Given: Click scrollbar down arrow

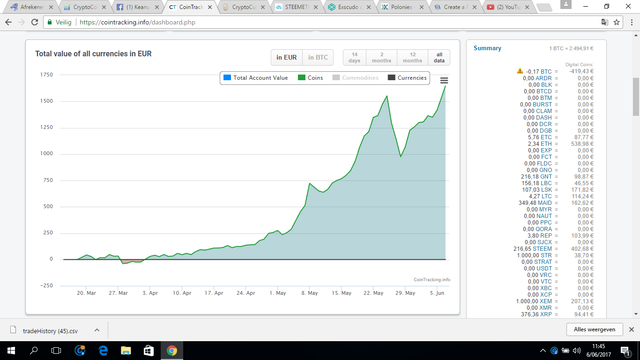Looking at the screenshot, I should 636,314.
